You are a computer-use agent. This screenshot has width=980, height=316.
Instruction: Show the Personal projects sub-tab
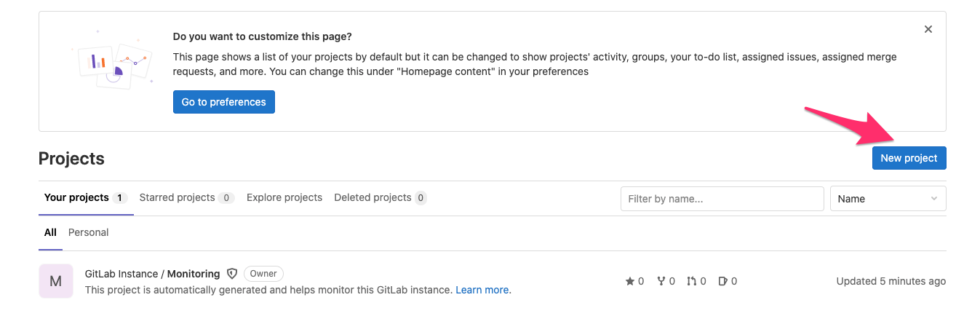(x=88, y=232)
